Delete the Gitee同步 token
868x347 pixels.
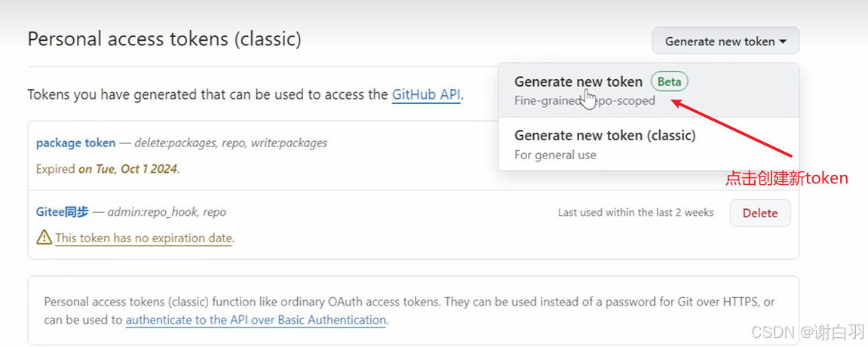pyautogui.click(x=760, y=213)
